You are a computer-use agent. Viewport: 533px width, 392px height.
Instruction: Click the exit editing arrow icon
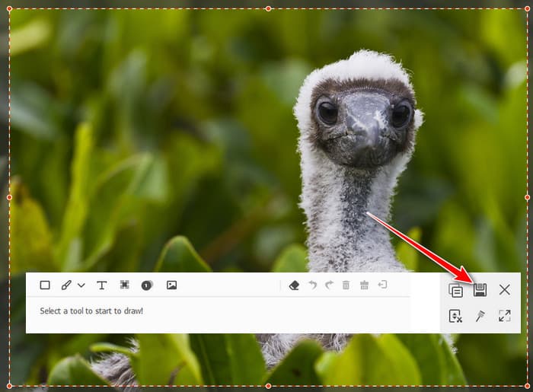[x=382, y=285]
